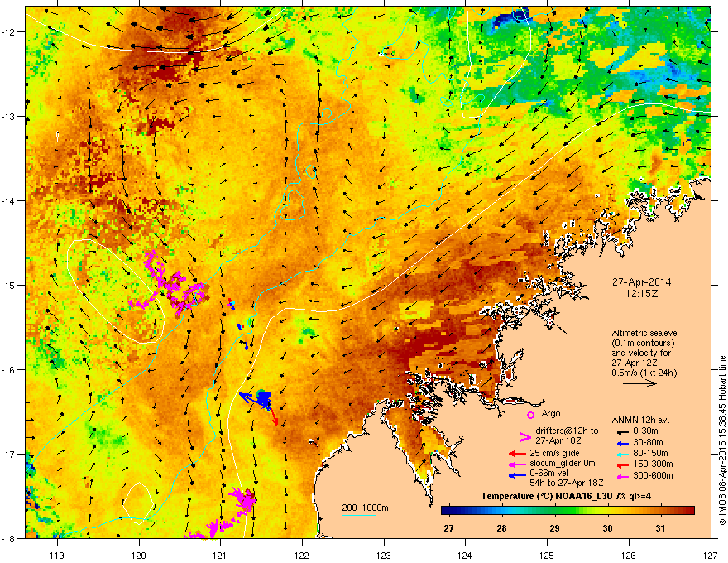Click the '0-30m' depth label
Screen dimensions: 728x563
(x=646, y=431)
